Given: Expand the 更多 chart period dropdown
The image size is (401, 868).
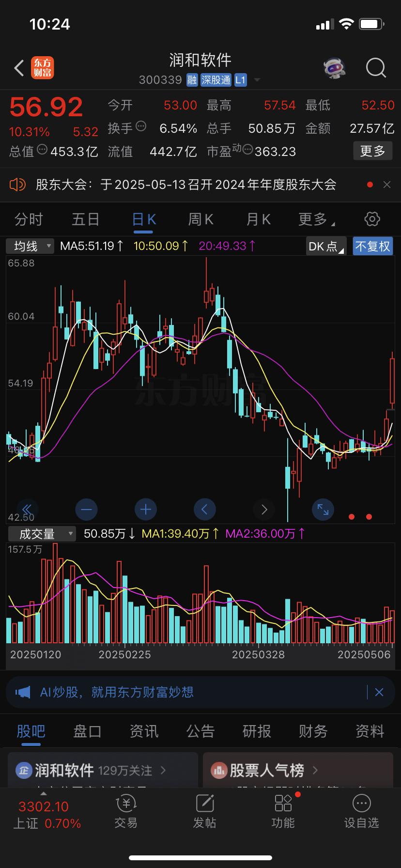Looking at the screenshot, I should coord(316,219).
